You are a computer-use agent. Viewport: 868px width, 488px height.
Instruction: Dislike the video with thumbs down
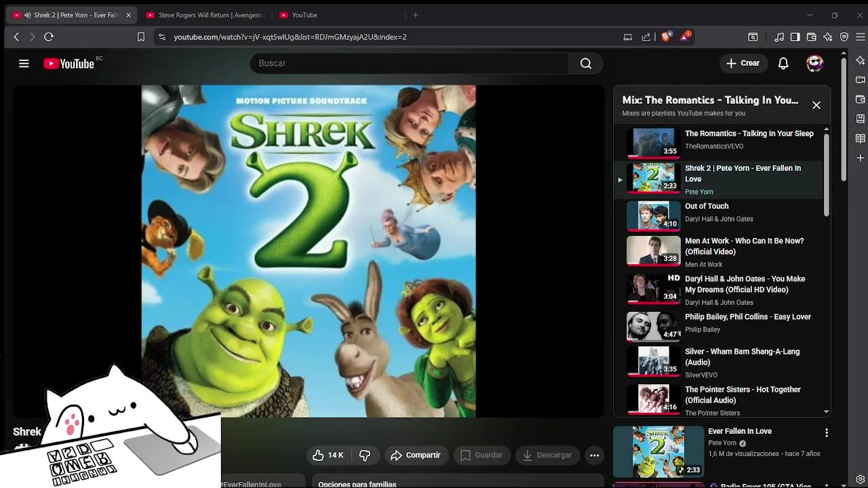[365, 455]
